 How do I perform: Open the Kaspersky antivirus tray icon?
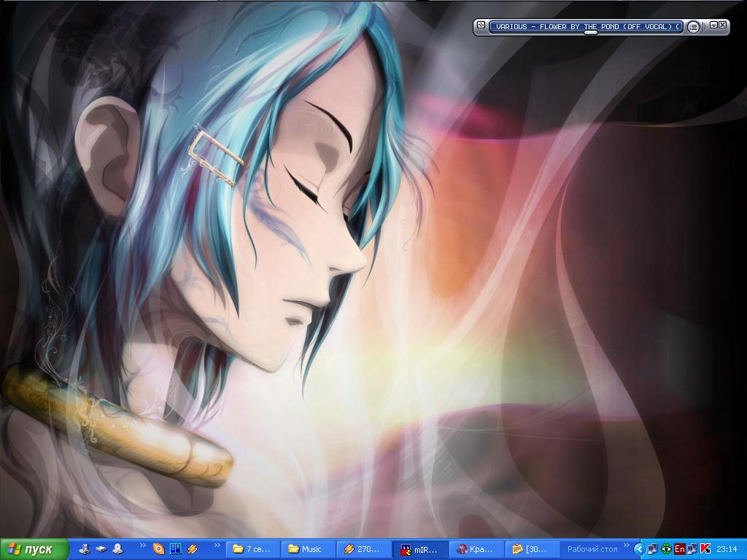(705, 549)
